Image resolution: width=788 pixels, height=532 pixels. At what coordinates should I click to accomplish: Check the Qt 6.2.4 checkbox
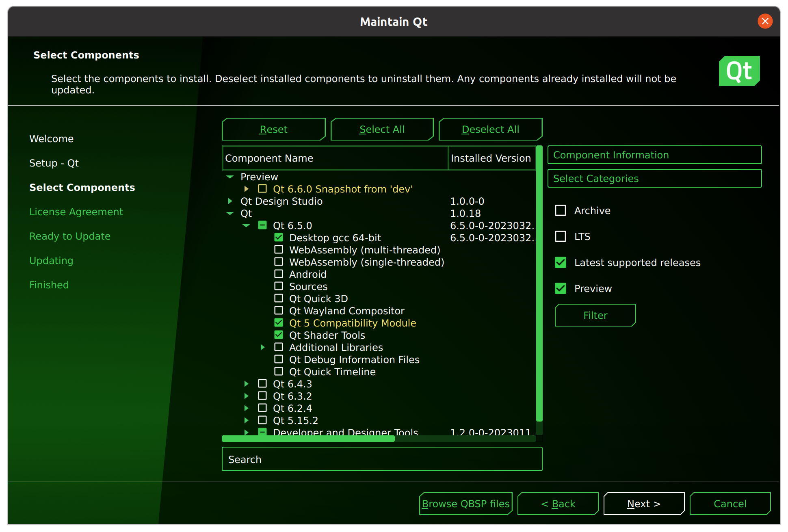click(x=262, y=408)
